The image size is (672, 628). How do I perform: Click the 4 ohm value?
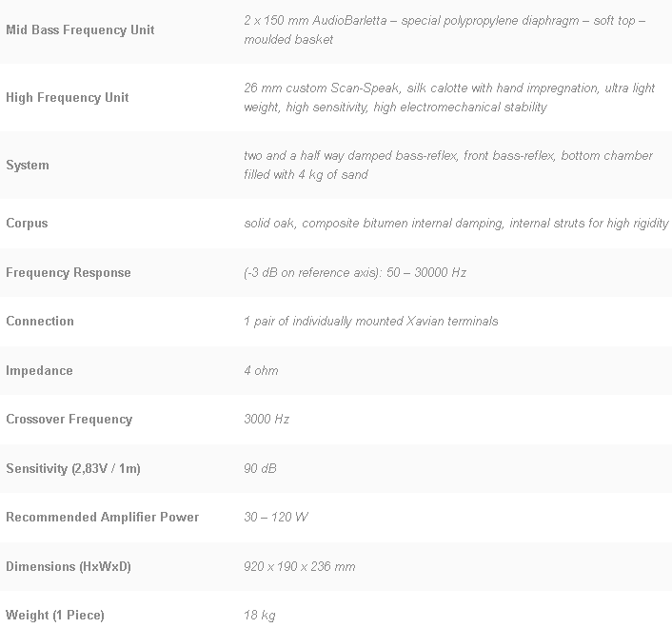tap(261, 370)
